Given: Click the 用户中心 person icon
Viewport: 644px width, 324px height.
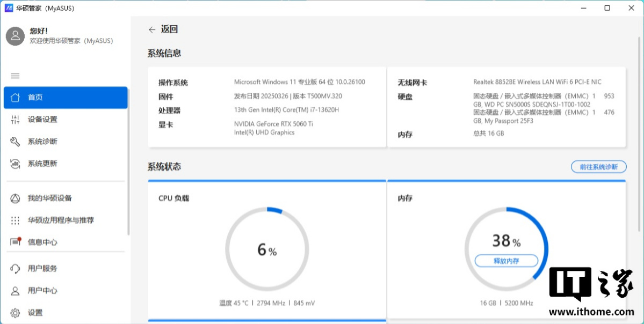Looking at the screenshot, I should tap(15, 291).
